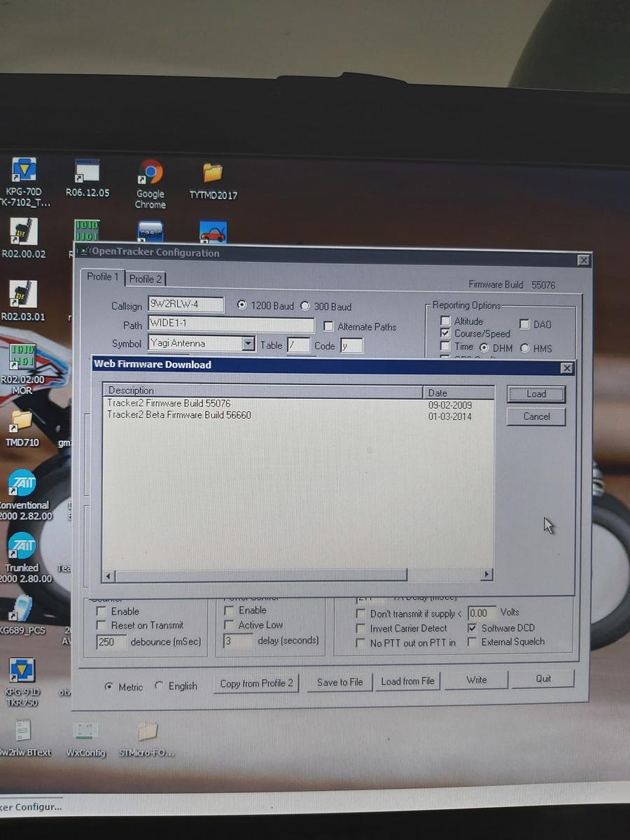This screenshot has height=840, width=630.
Task: Toggle Time reporting checkbox
Action: [x=445, y=346]
